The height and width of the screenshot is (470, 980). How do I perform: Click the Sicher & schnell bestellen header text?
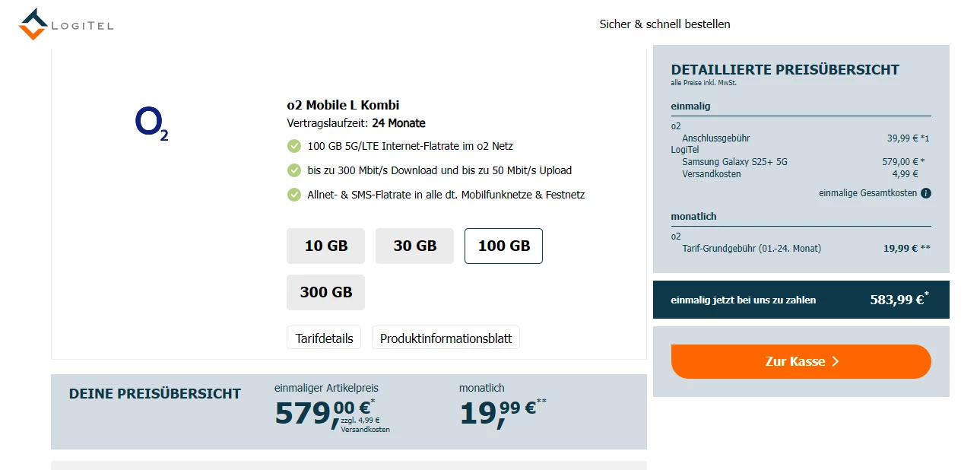tap(664, 24)
